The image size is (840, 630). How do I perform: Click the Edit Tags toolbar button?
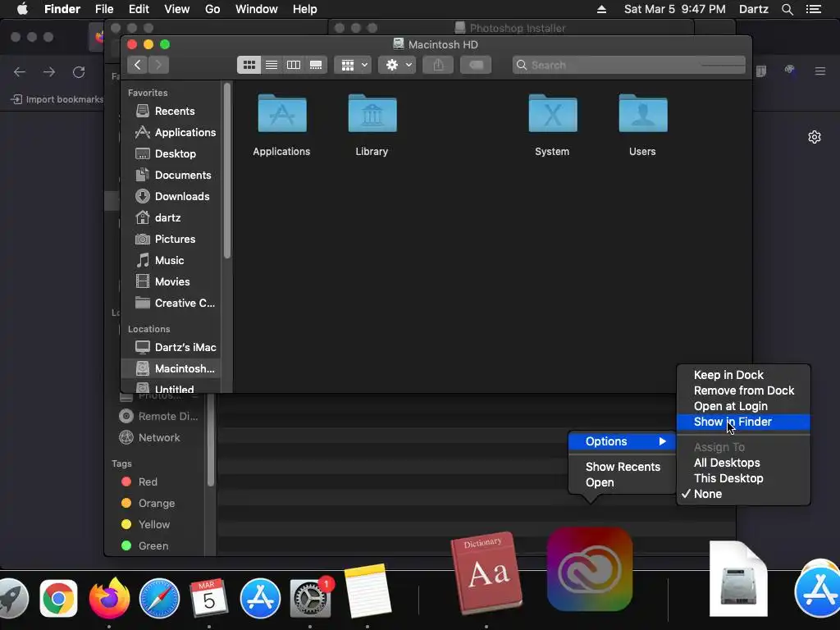coord(476,65)
